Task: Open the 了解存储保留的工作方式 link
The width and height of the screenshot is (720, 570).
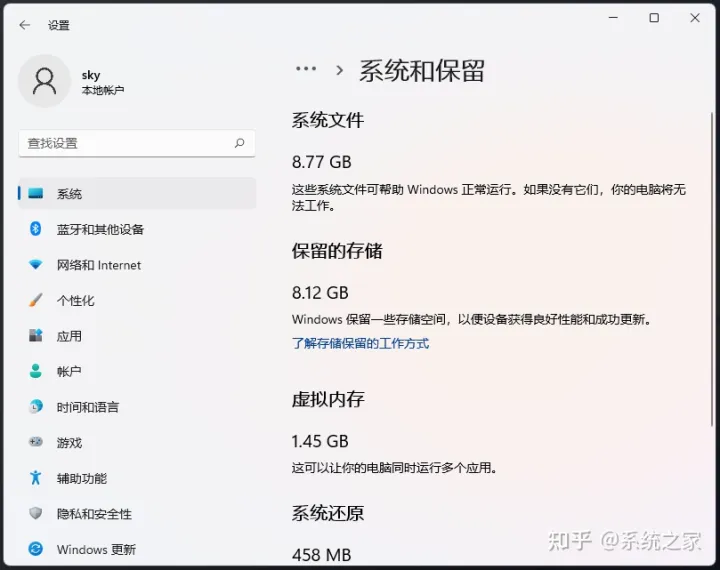Action: (x=360, y=343)
